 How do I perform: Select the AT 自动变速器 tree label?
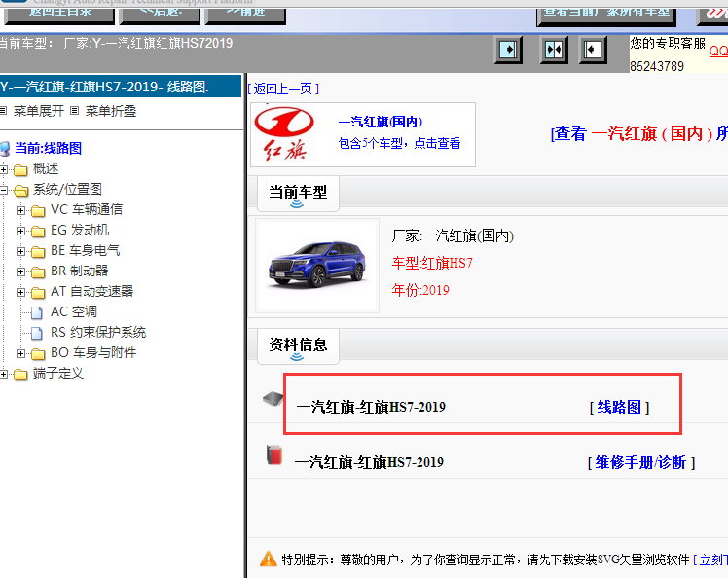tap(91, 291)
